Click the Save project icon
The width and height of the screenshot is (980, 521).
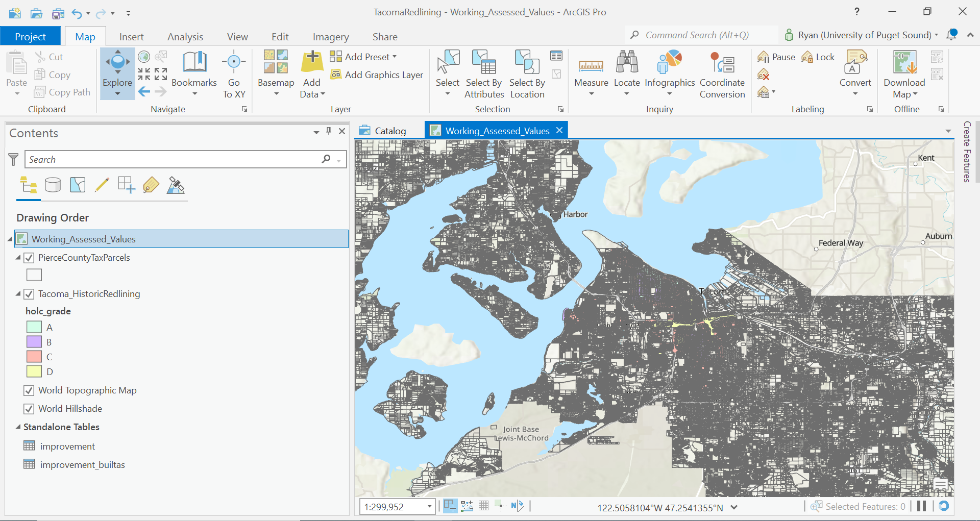click(57, 13)
